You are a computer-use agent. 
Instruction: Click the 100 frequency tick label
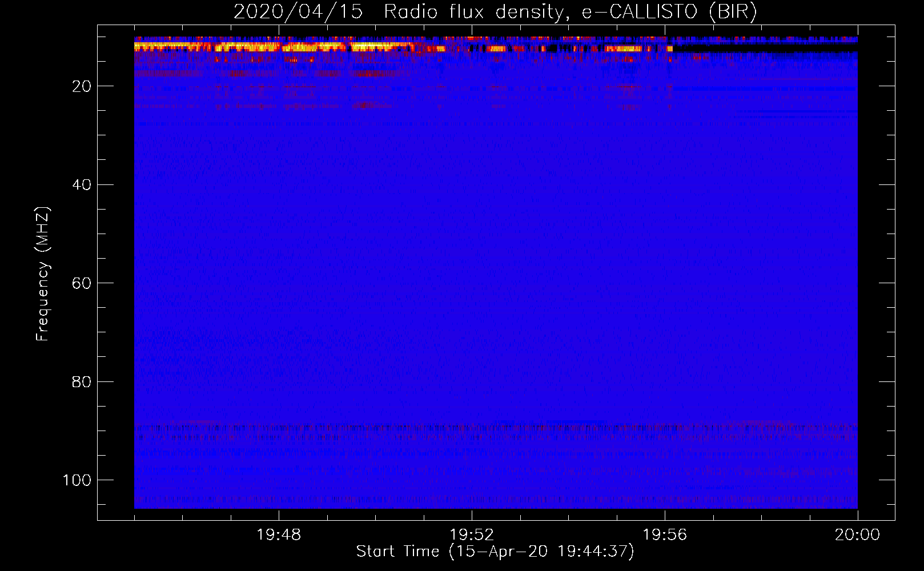click(x=77, y=480)
